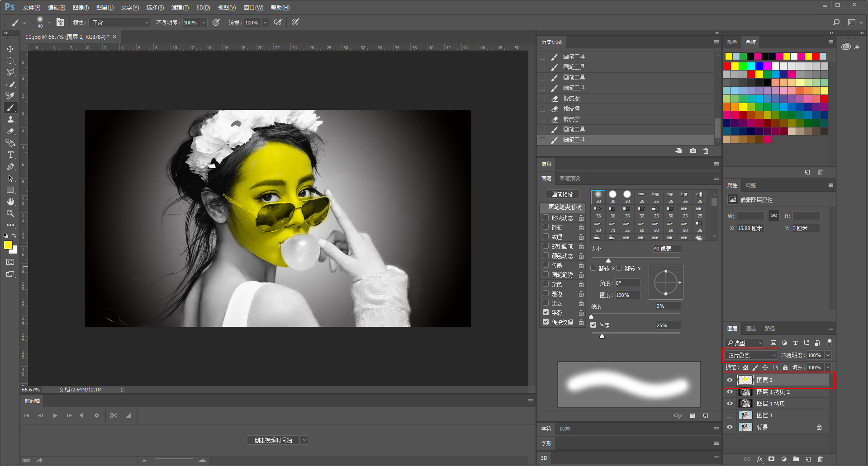Open 不透明度 dropdown arrow in options bar
868x466 pixels.
[x=204, y=23]
